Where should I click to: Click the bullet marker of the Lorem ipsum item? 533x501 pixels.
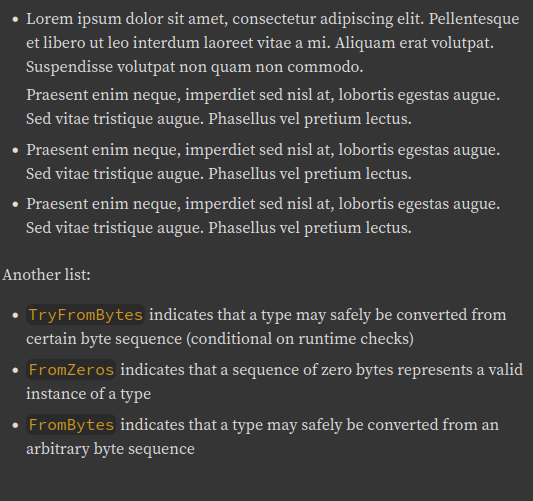(x=15, y=19)
